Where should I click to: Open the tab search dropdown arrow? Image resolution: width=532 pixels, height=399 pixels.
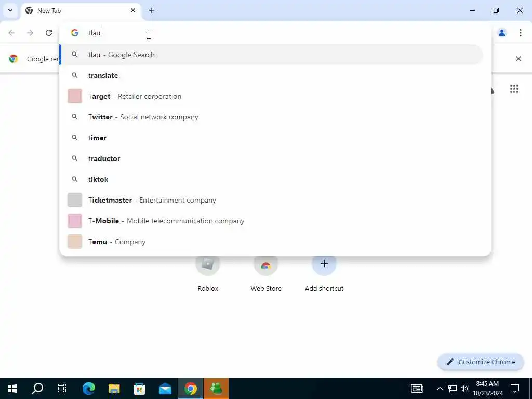[x=10, y=10]
